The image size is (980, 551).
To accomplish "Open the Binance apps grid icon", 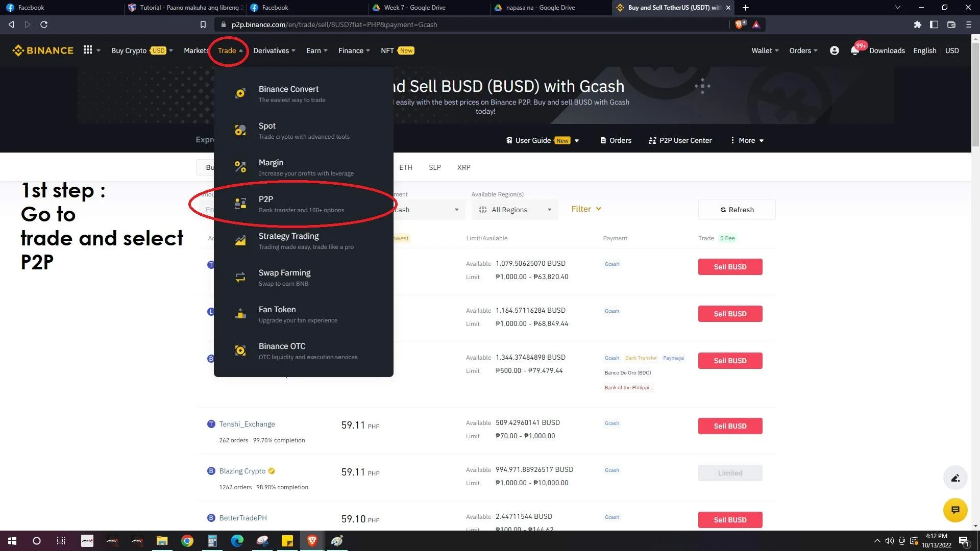I will (88, 50).
